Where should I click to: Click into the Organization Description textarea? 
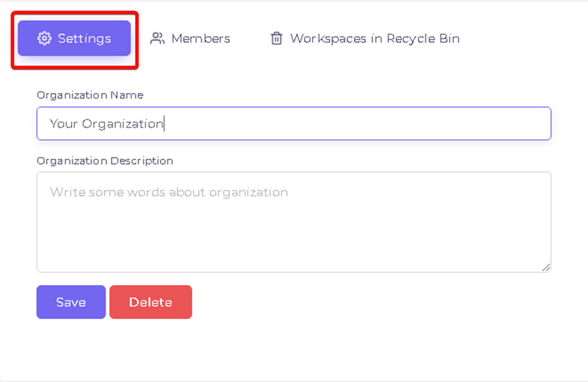[x=293, y=221]
